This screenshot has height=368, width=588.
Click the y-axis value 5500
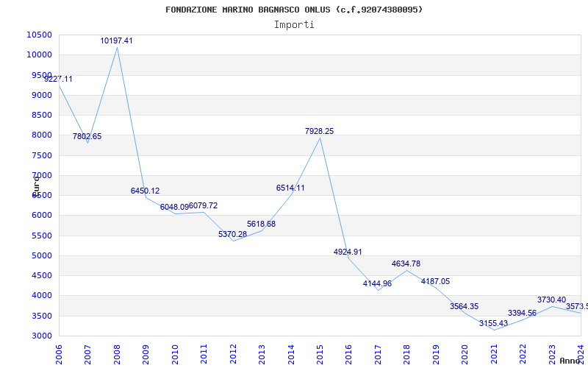click(41, 236)
